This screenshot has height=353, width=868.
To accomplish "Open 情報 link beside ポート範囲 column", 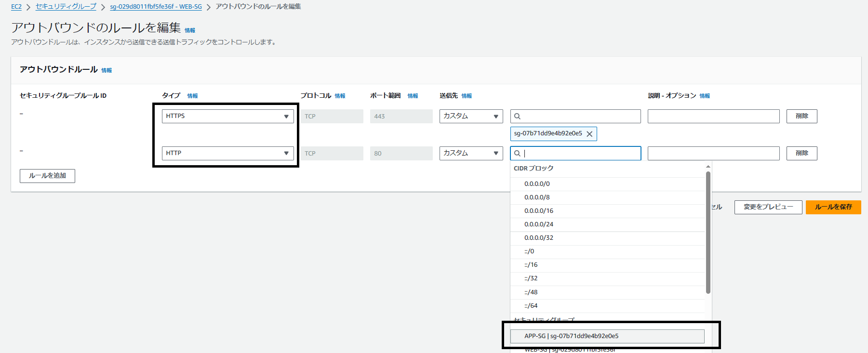I will pos(413,96).
